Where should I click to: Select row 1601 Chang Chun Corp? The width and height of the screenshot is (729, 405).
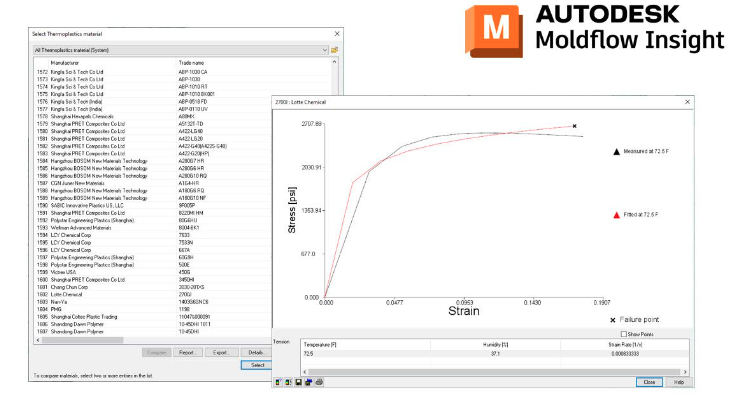coord(153,287)
